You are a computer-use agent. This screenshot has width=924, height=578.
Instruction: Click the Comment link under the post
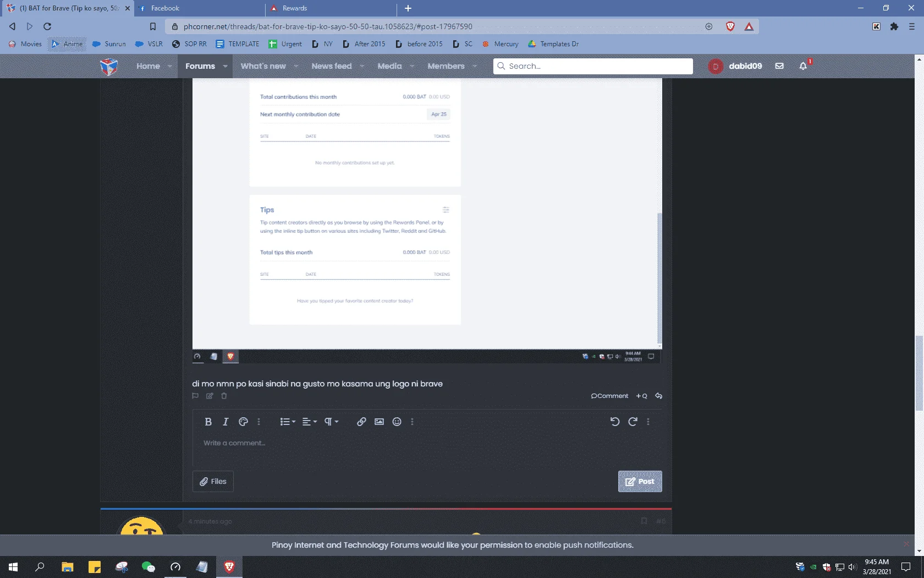[x=609, y=396]
